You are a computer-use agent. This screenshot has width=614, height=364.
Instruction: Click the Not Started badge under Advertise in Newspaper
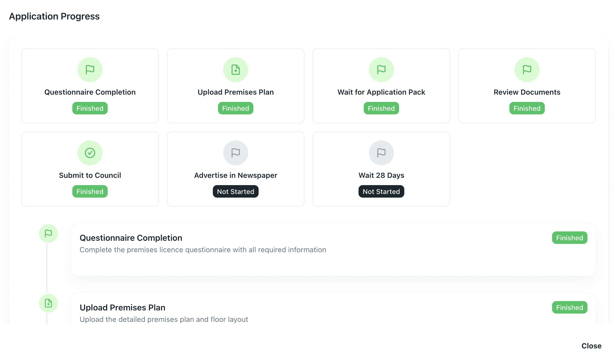(x=236, y=191)
